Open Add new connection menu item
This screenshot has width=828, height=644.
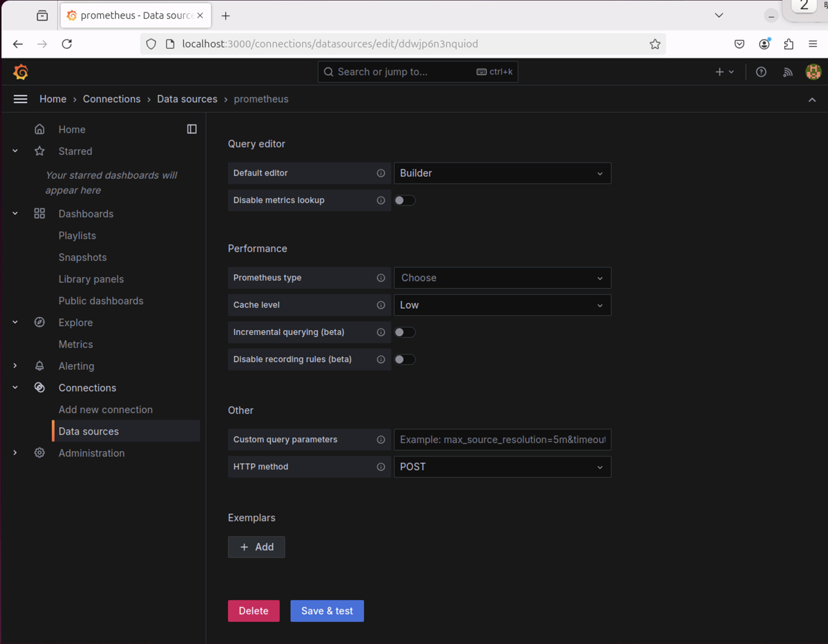pos(105,409)
